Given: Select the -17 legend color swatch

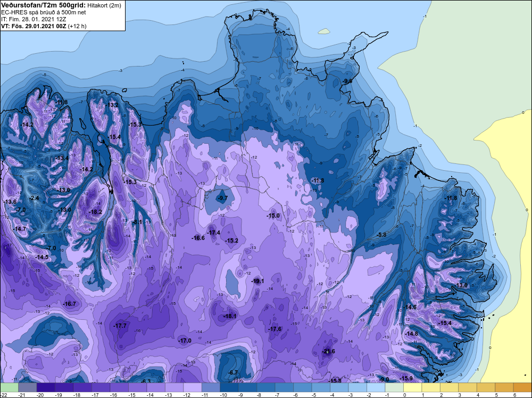Looking at the screenshot, I should click(x=101, y=387).
